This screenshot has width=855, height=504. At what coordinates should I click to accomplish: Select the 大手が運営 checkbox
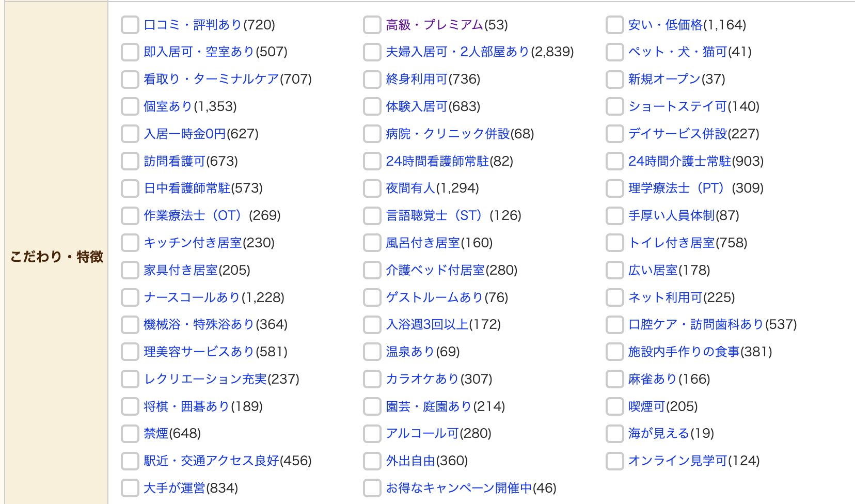[x=130, y=488]
